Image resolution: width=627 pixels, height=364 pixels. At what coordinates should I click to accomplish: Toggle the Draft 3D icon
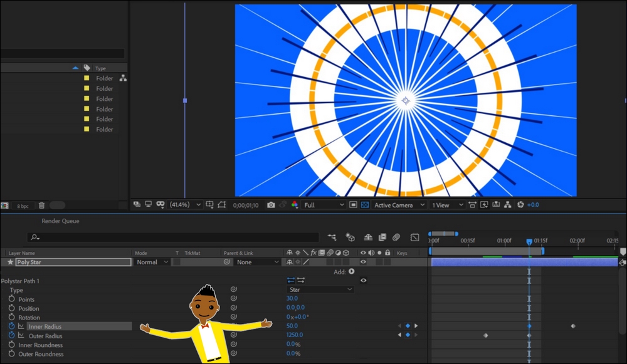pyautogui.click(x=350, y=237)
